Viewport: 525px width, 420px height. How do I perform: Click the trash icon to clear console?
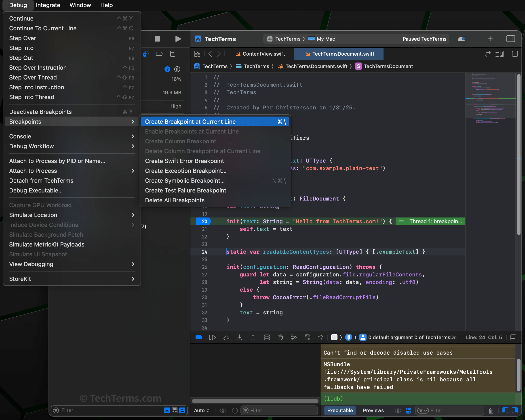point(491,410)
